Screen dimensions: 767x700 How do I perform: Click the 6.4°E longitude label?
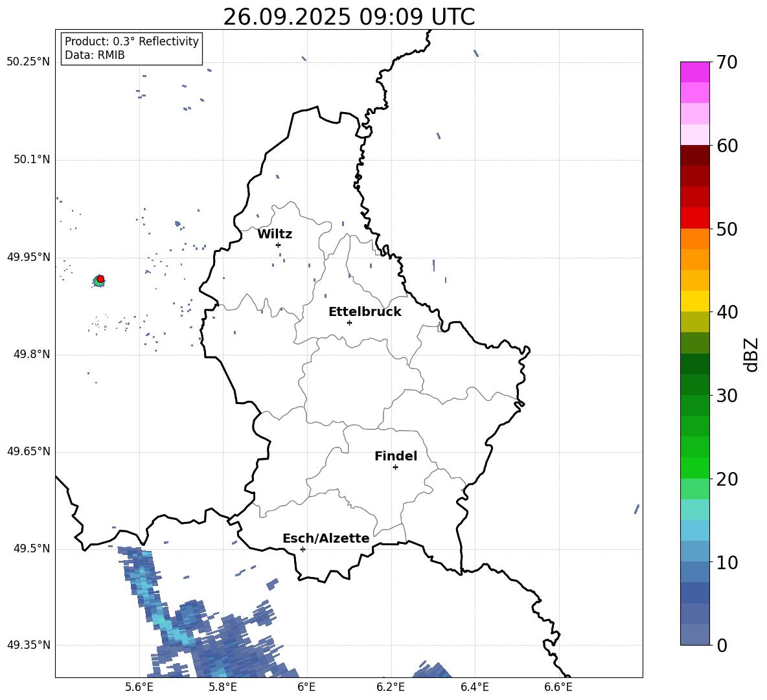(x=474, y=687)
